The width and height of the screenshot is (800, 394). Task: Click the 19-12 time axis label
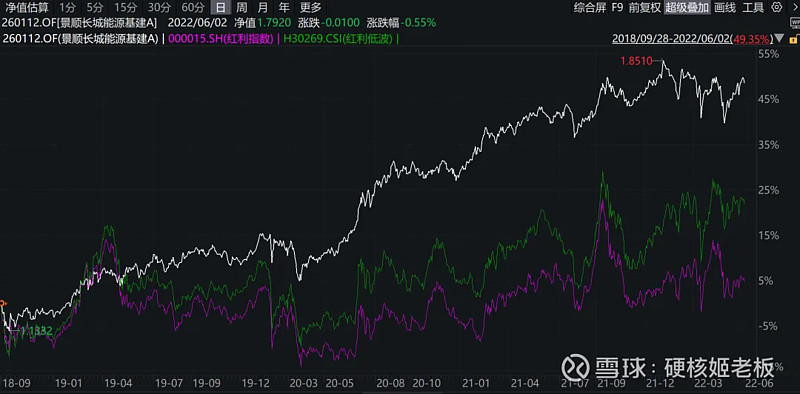click(255, 383)
